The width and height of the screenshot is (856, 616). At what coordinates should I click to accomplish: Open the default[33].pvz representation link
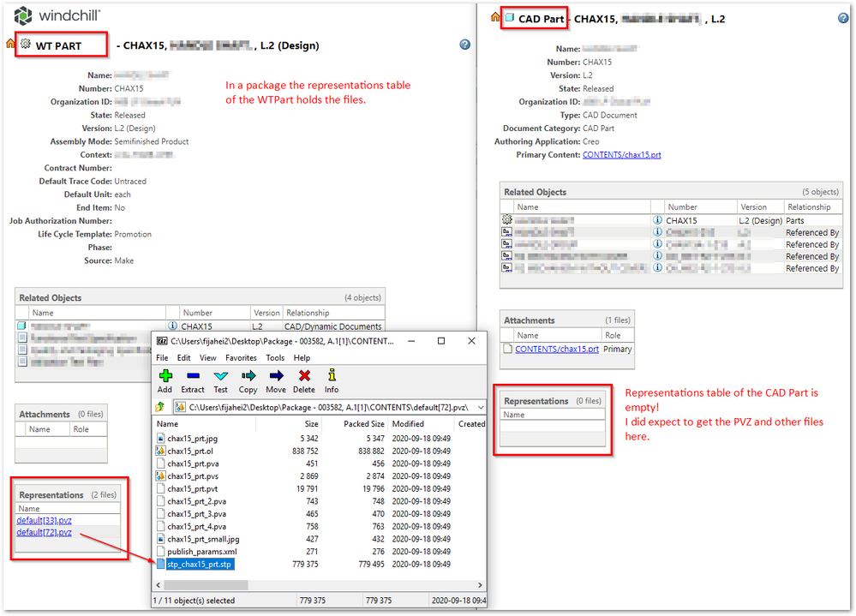45,520
